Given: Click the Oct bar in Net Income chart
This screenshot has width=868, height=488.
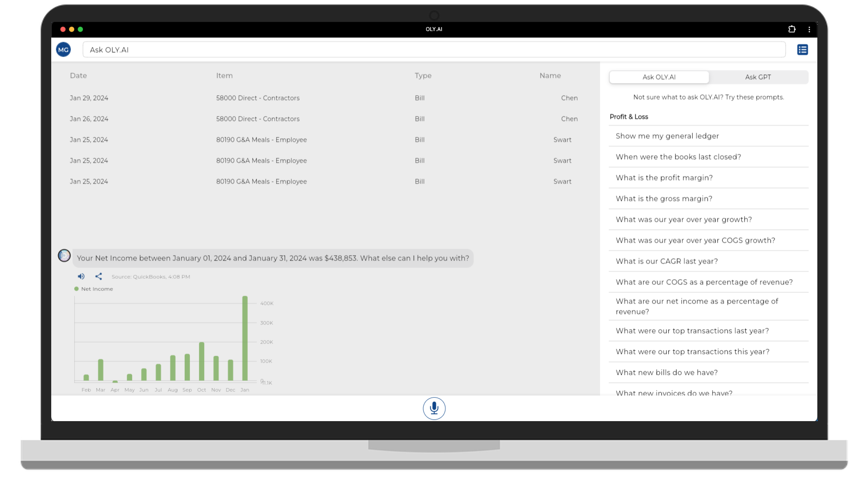Looking at the screenshot, I should 201,362.
